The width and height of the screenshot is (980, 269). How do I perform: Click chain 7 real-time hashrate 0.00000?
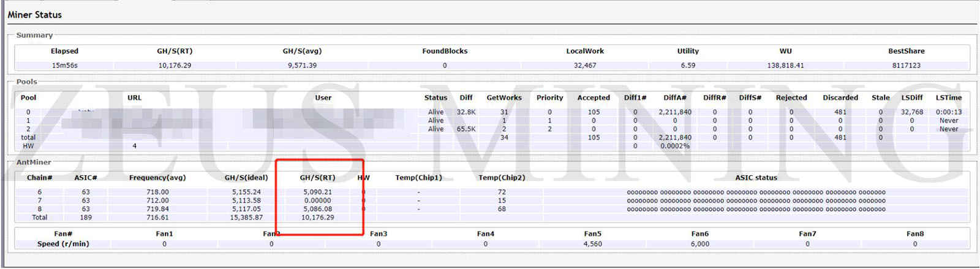(x=318, y=200)
